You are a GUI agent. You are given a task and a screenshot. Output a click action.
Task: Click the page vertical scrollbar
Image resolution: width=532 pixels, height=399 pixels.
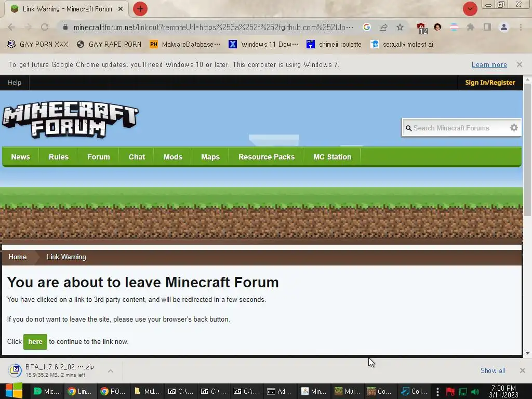click(527, 149)
